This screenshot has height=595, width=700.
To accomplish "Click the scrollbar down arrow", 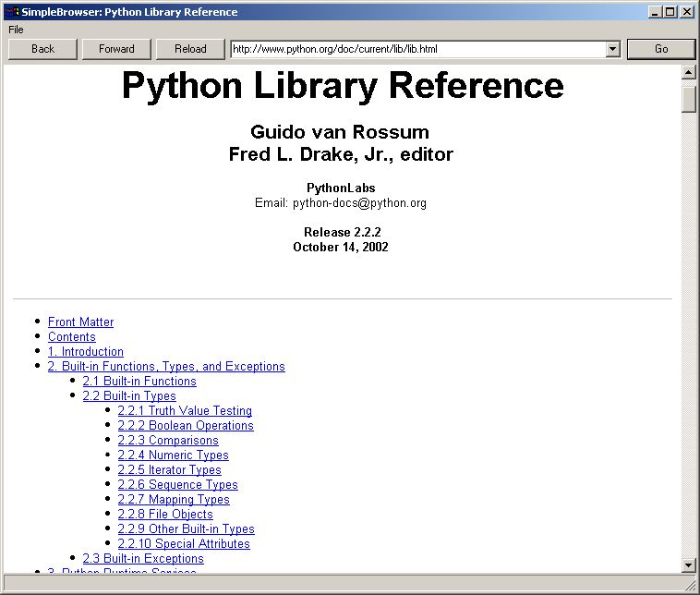I will coord(688,565).
